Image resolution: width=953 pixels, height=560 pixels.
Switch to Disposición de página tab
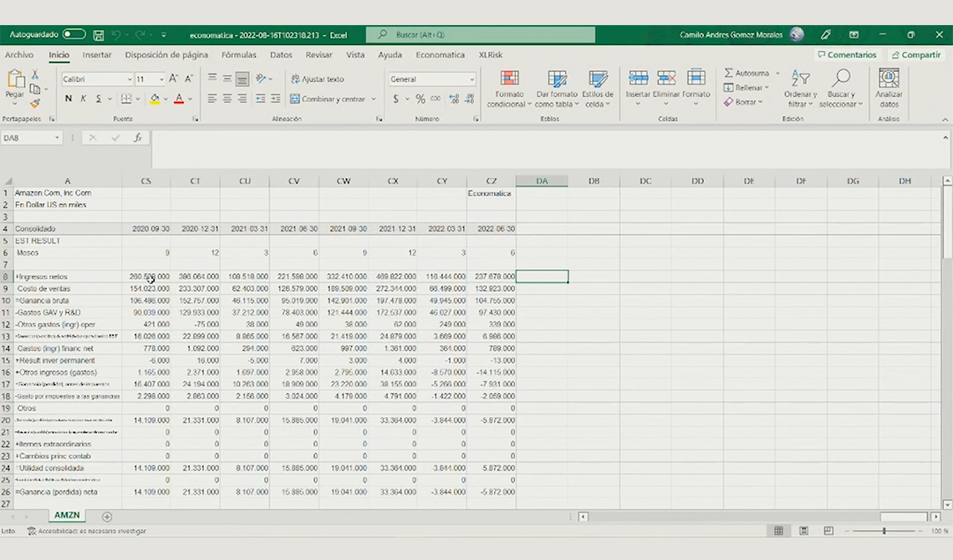166,54
